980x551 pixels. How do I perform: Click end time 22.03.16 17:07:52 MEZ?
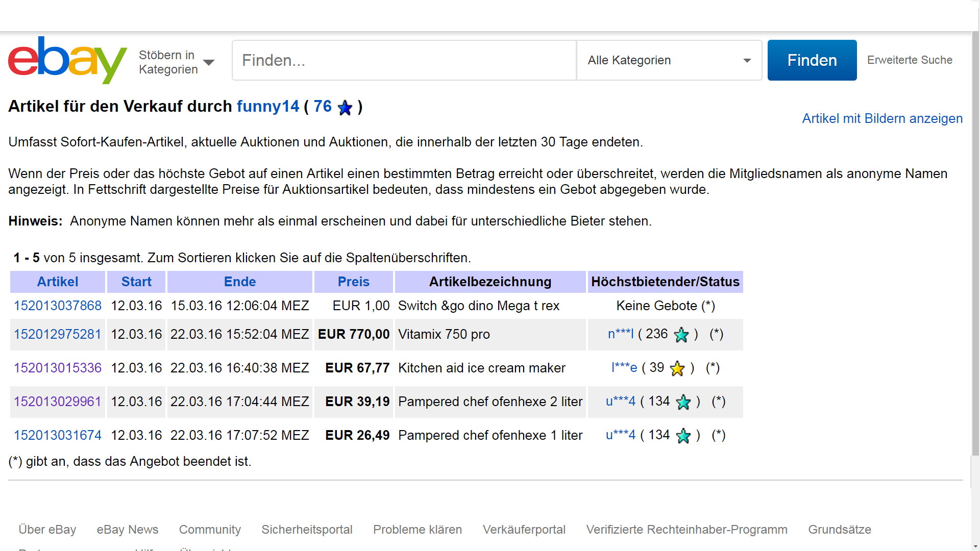[240, 435]
